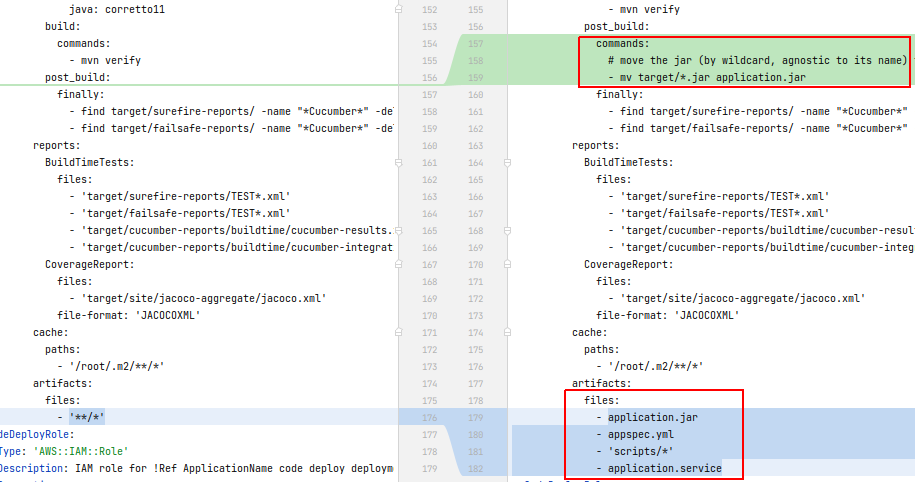Click line number 182 in right gutter
Image resolution: width=915 pixels, height=482 pixels.
pyautogui.click(x=474, y=468)
